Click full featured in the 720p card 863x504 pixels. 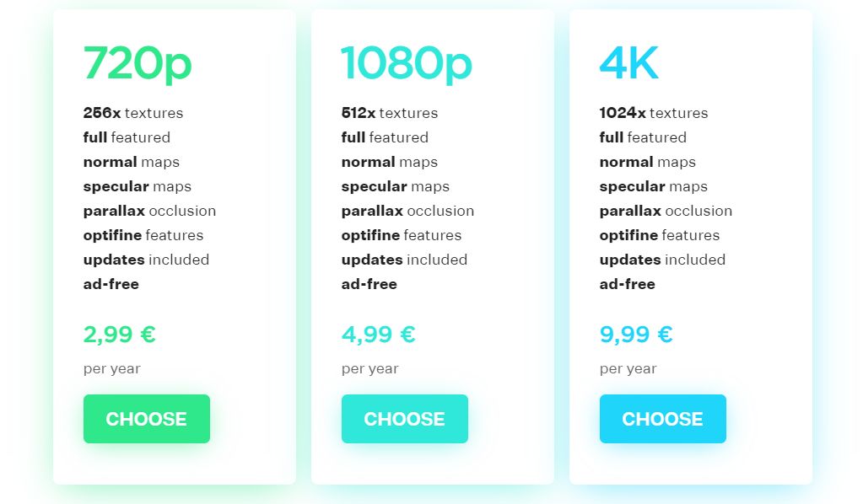(127, 137)
